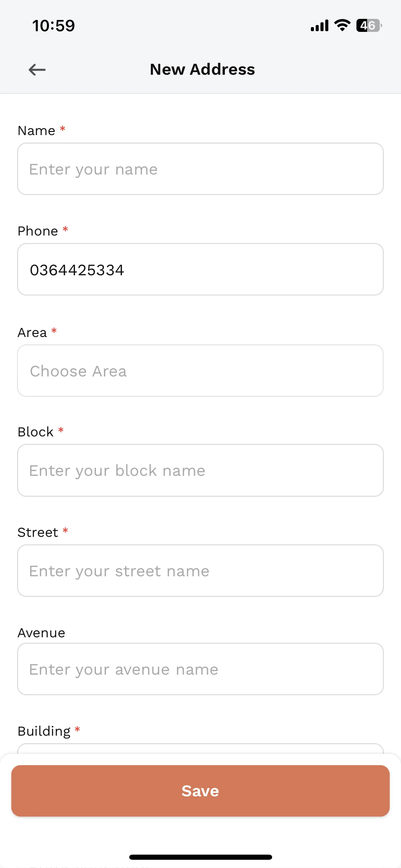Tap the cellular signal bars

[319, 26]
